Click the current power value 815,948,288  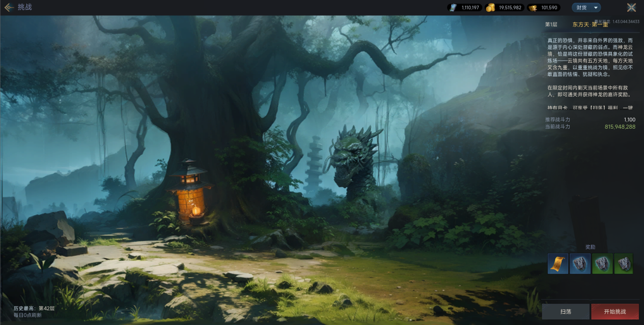[620, 127]
